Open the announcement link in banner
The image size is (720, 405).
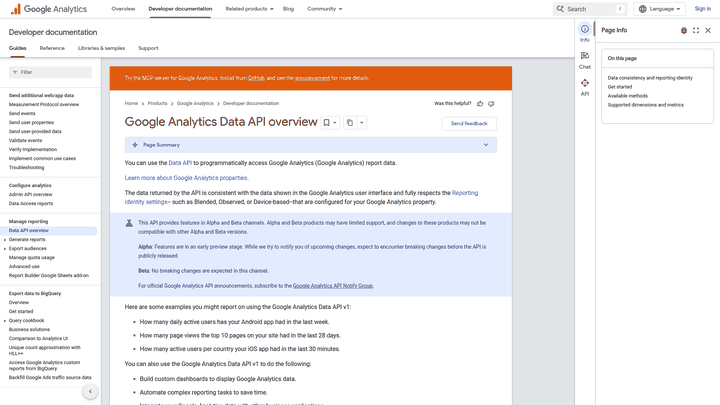point(312,78)
